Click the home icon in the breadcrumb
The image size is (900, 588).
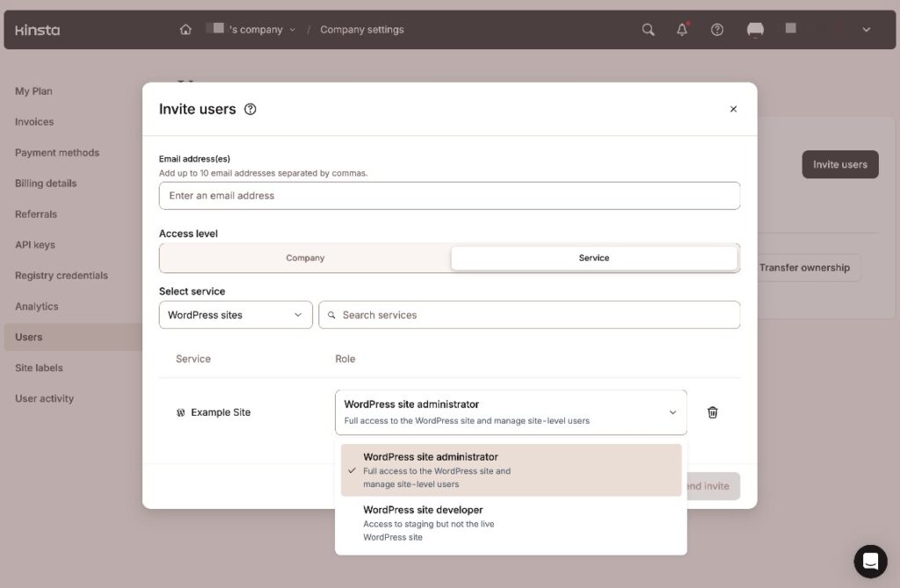185,29
